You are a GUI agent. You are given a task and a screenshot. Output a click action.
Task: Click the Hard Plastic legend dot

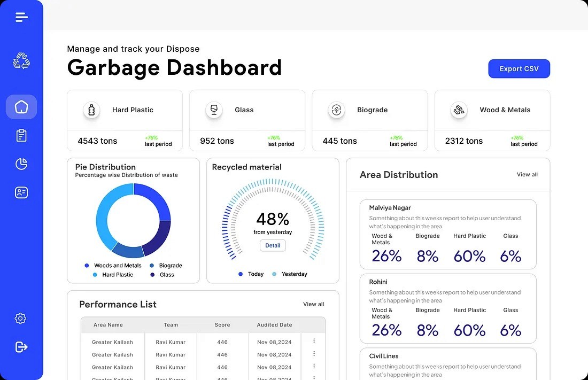pyautogui.click(x=95, y=275)
